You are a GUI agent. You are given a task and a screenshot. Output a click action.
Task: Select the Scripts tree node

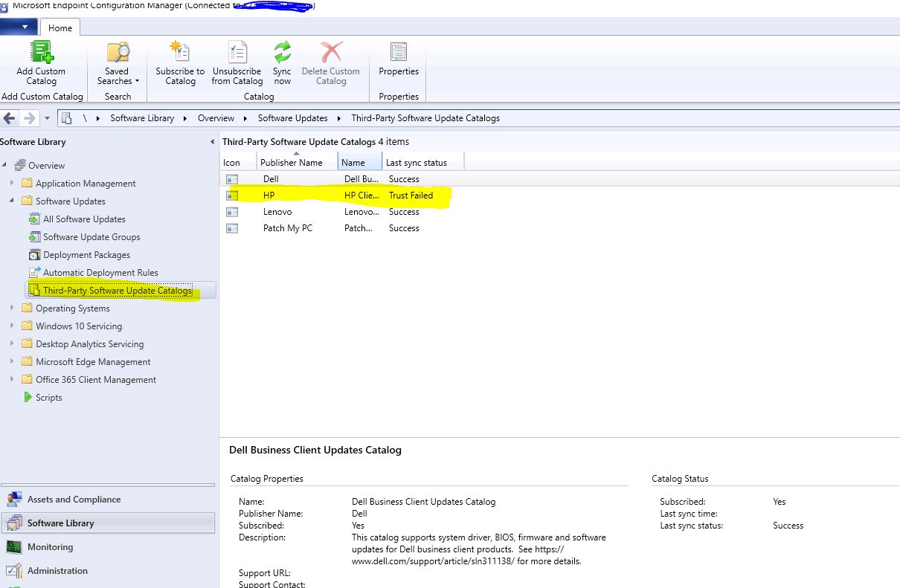(x=49, y=397)
